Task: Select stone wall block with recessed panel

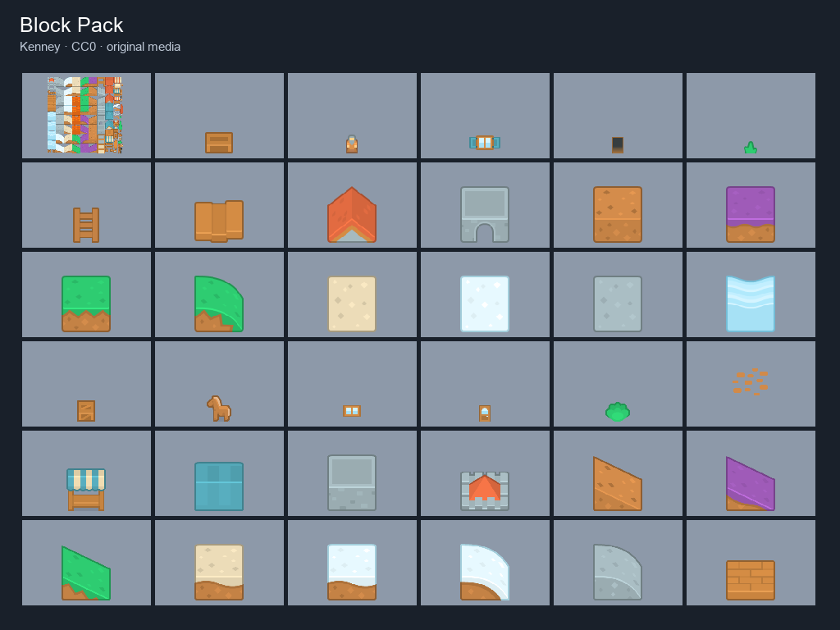Action: [x=352, y=482]
